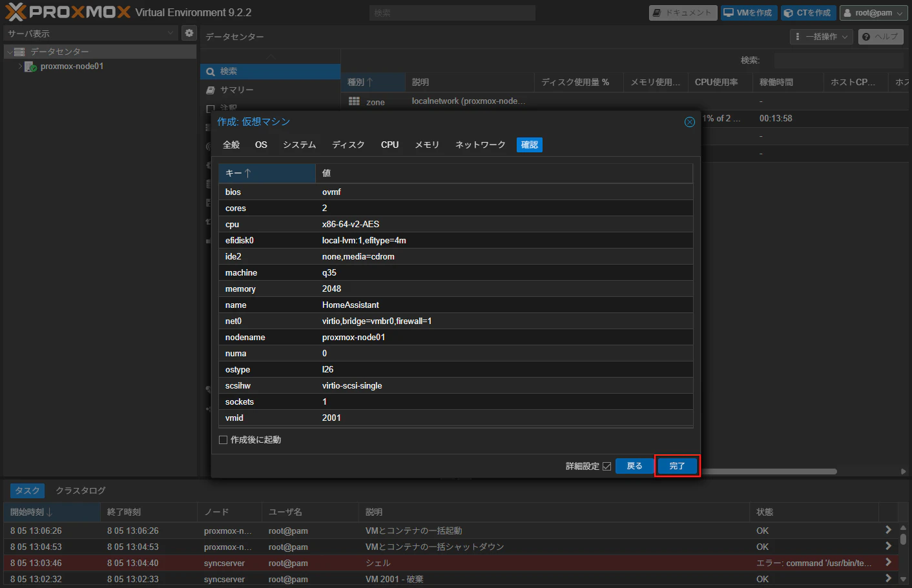Switch to the General wizard tab
Viewport: 912px width, 588px height.
tap(231, 145)
